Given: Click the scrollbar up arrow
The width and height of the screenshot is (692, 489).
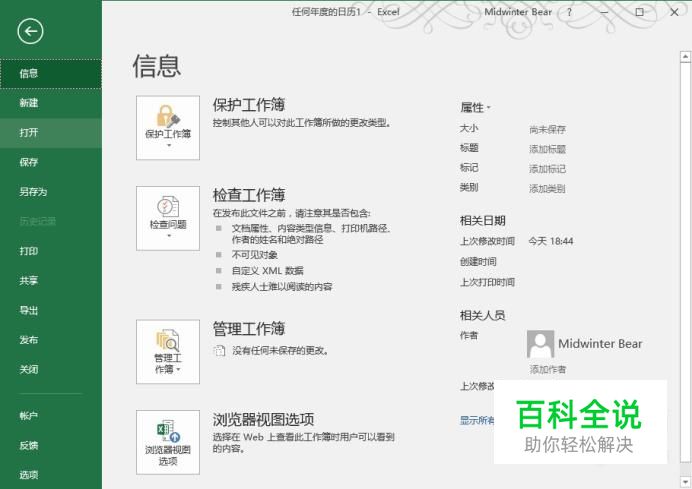Looking at the screenshot, I should pos(685,56).
